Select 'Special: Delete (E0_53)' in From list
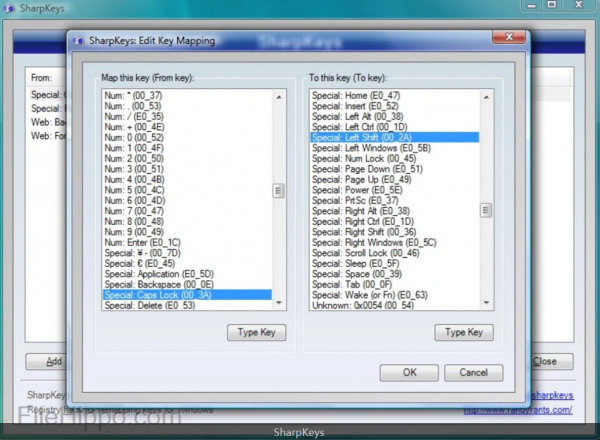This screenshot has height=440, width=600. (188, 305)
